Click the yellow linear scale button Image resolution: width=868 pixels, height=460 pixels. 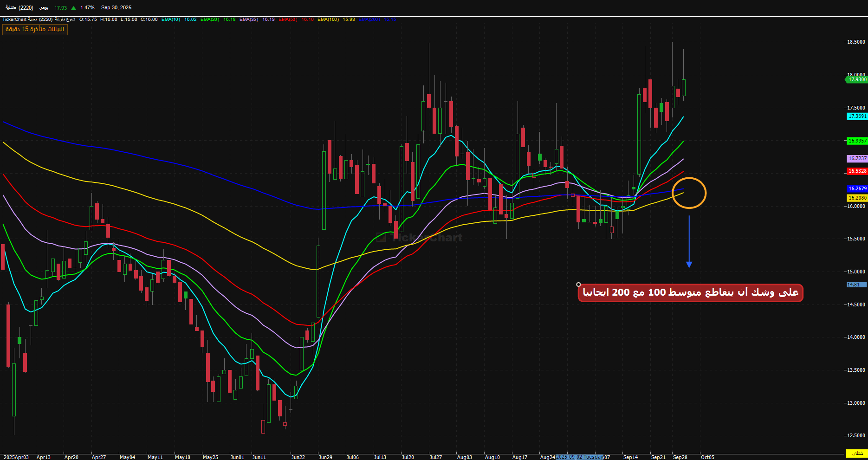856,453
